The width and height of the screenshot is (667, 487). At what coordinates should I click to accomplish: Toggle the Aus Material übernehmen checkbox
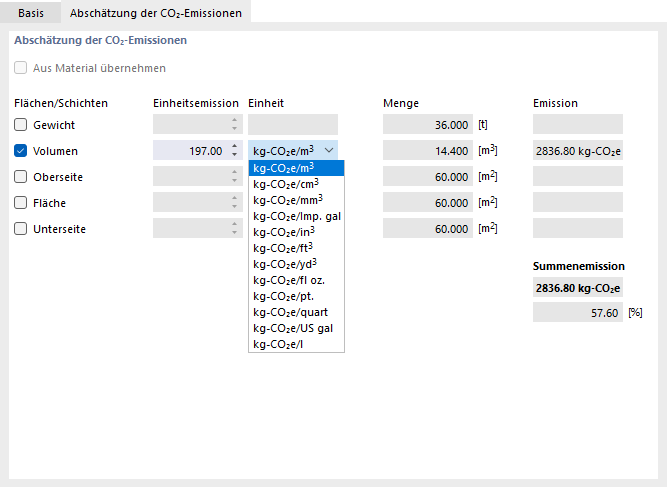[x=20, y=68]
